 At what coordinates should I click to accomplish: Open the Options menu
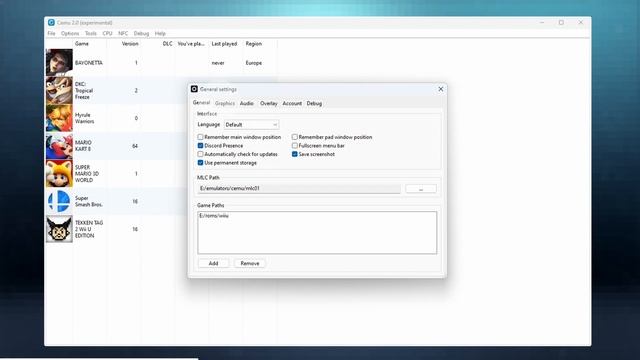(70, 33)
